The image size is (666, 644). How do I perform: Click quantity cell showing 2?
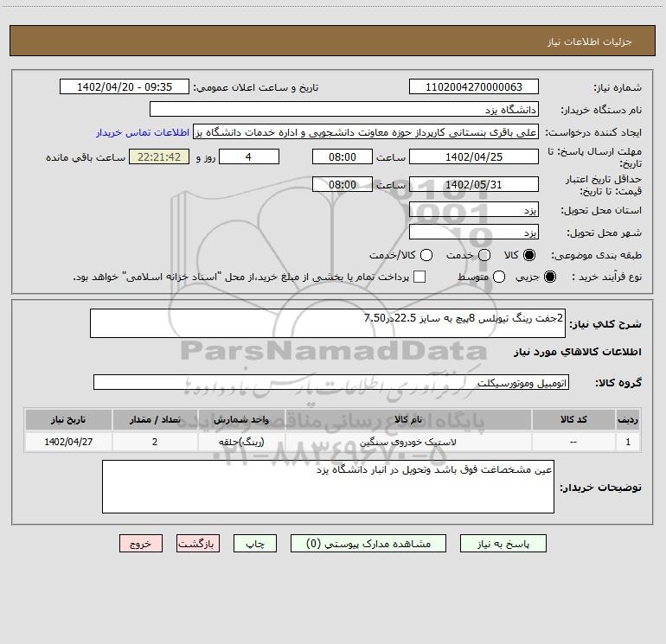[x=155, y=442]
